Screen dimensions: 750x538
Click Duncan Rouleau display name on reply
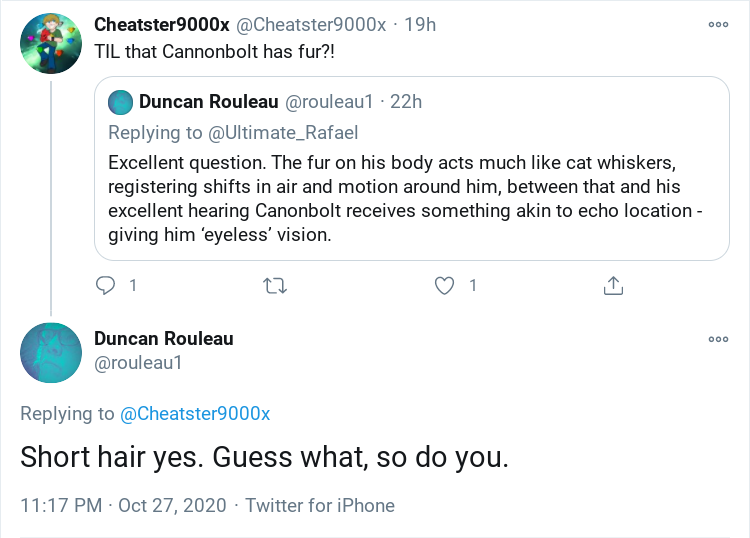[163, 339]
